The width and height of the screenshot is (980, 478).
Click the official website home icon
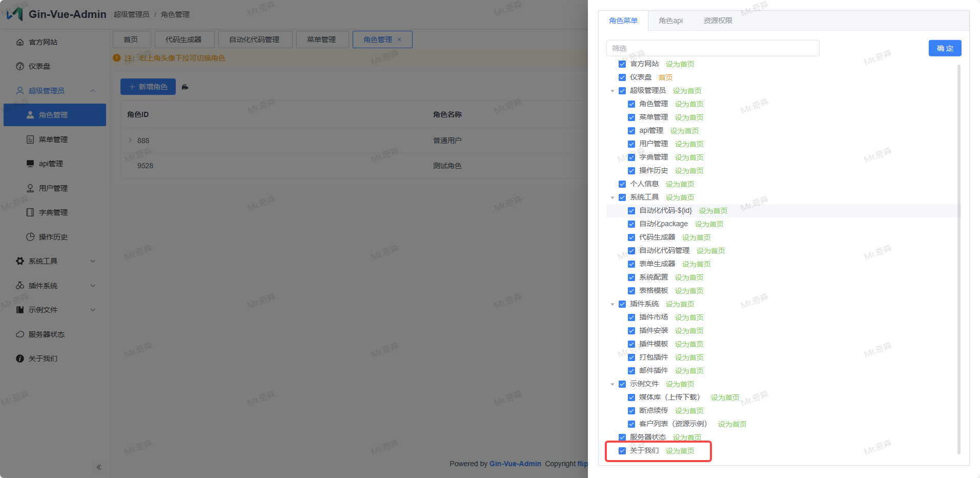coord(20,42)
